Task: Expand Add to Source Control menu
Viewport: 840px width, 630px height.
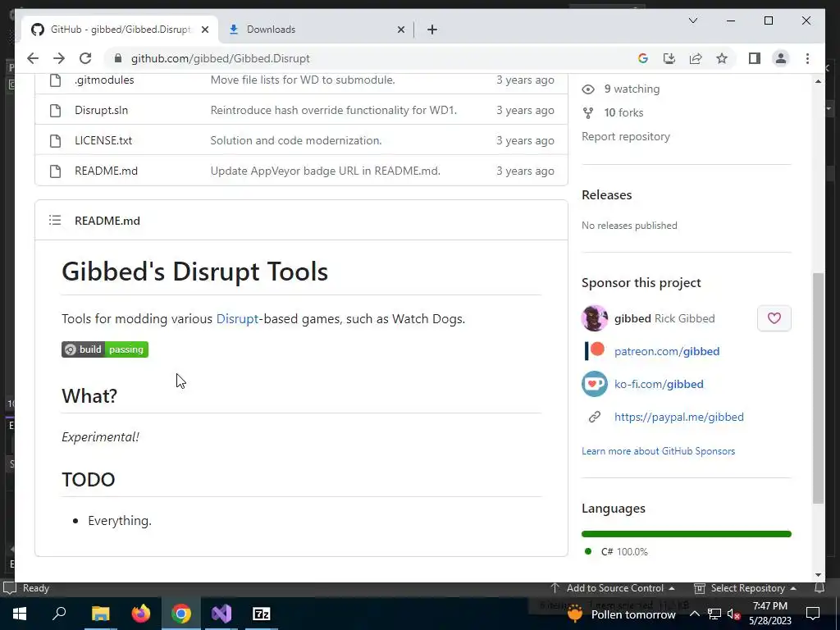Action: coord(613,587)
